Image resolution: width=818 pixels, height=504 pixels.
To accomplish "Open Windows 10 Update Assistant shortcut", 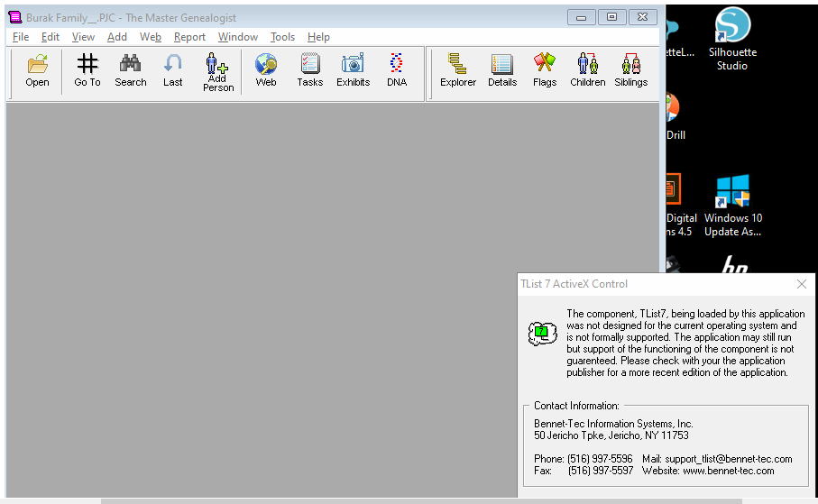I will point(733,206).
